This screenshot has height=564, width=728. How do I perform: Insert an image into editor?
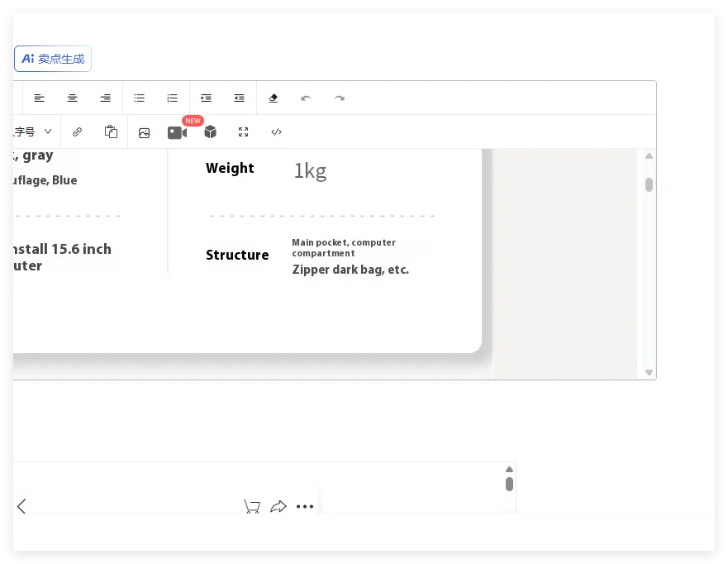145,133
